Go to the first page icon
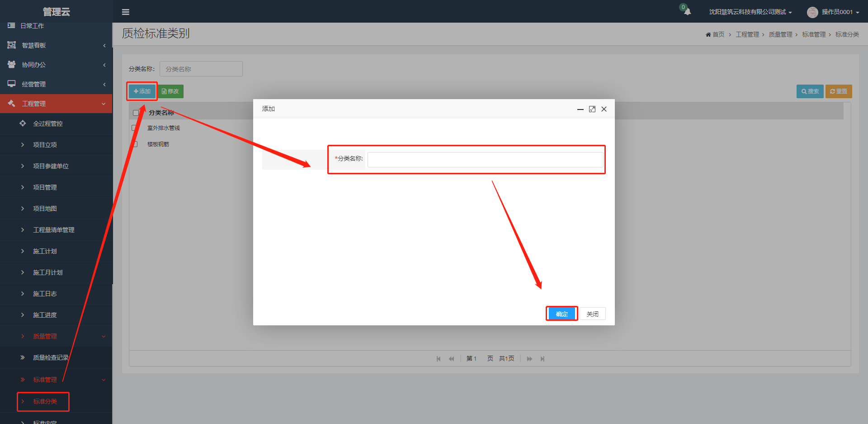Screen dimensions: 868x424 [438, 359]
